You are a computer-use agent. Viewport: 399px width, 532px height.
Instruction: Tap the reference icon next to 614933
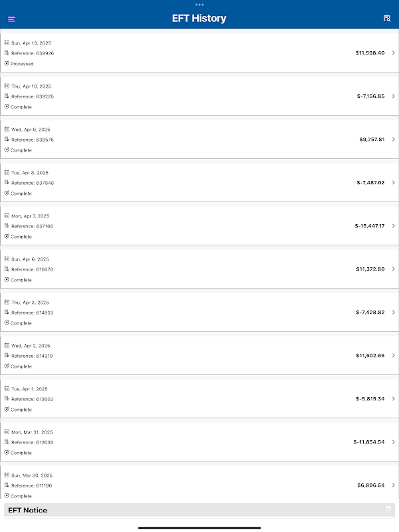click(x=7, y=313)
